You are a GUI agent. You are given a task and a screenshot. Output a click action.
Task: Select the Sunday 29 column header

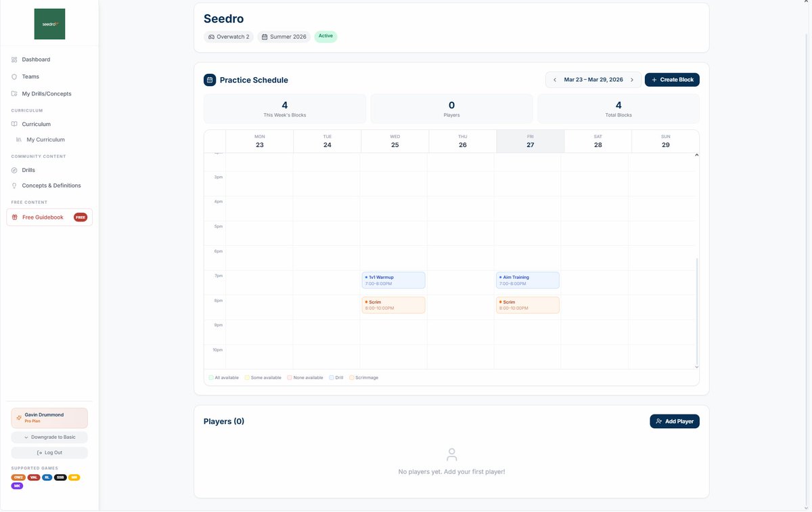click(666, 142)
